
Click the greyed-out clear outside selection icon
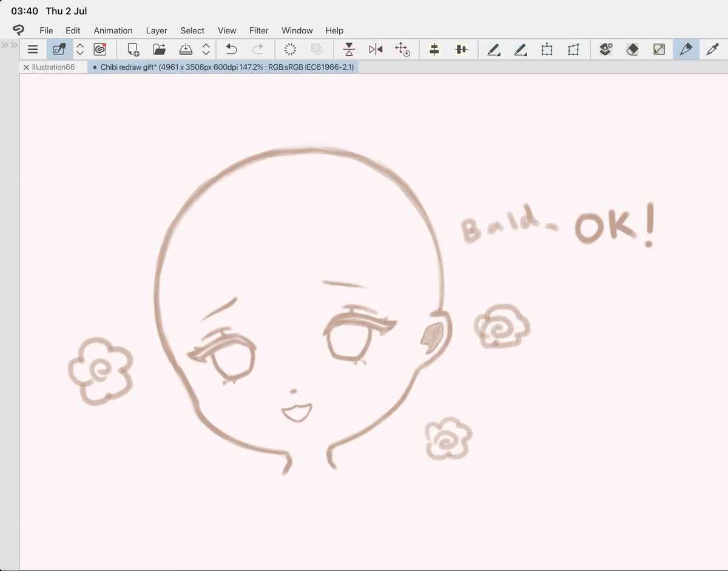coord(317,50)
